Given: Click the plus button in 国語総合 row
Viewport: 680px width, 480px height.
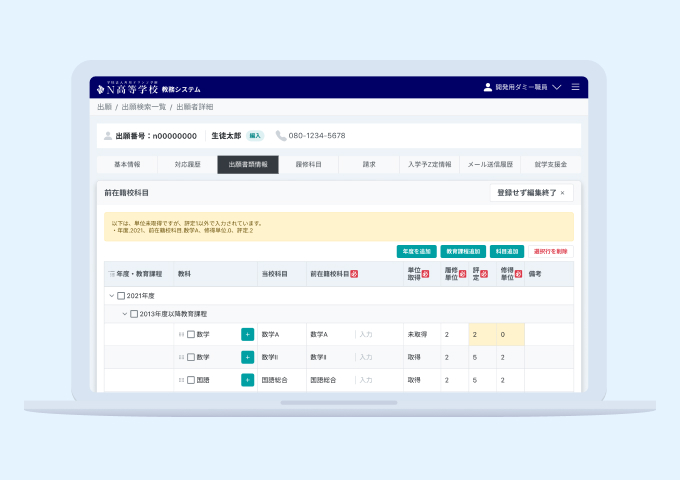Looking at the screenshot, I should coord(247,380).
